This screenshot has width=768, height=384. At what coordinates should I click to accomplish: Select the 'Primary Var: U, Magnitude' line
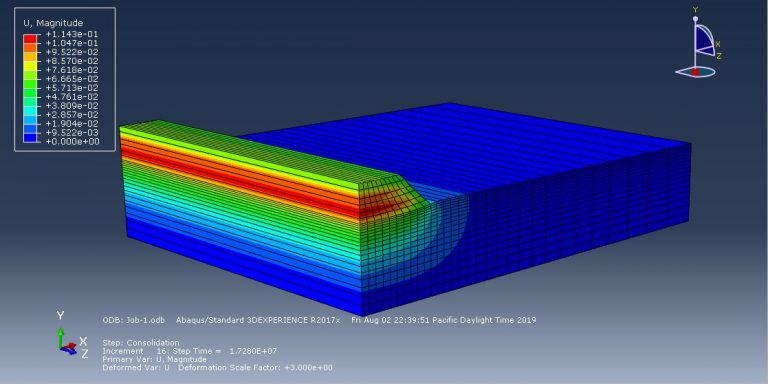[x=154, y=360]
